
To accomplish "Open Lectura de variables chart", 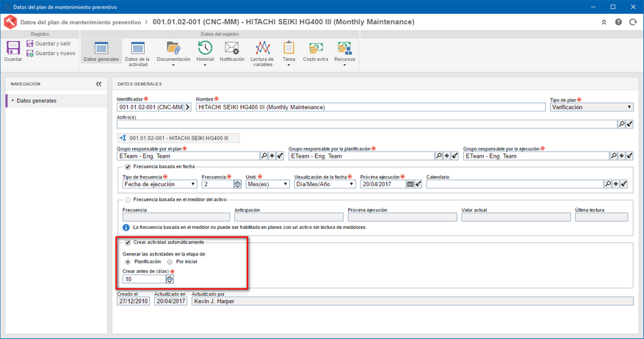I will pyautogui.click(x=262, y=54).
